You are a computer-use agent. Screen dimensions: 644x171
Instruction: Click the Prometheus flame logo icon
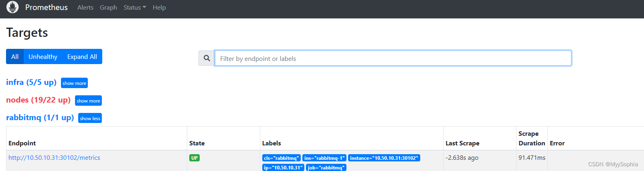pyautogui.click(x=12, y=7)
